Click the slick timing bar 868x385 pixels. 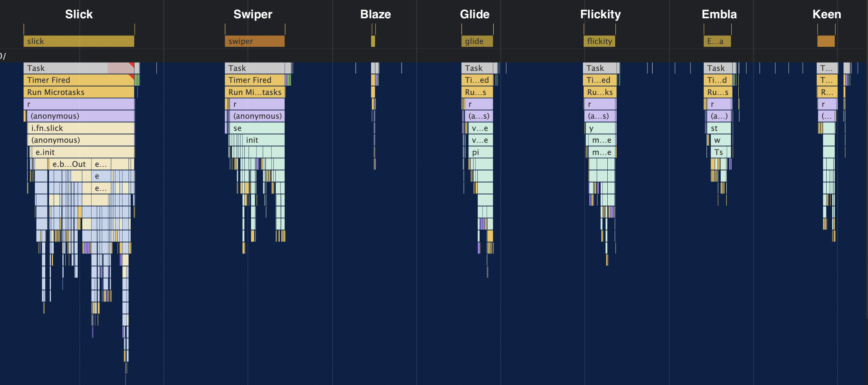tap(79, 41)
